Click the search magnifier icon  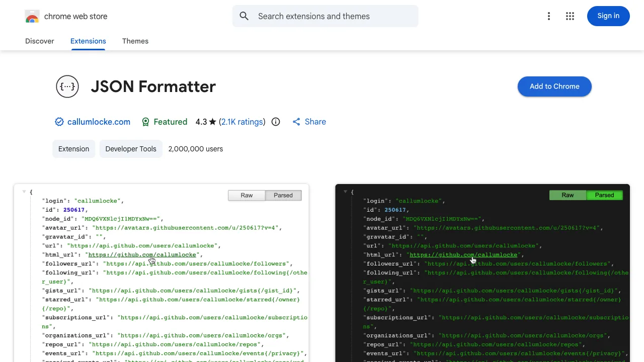click(x=244, y=16)
